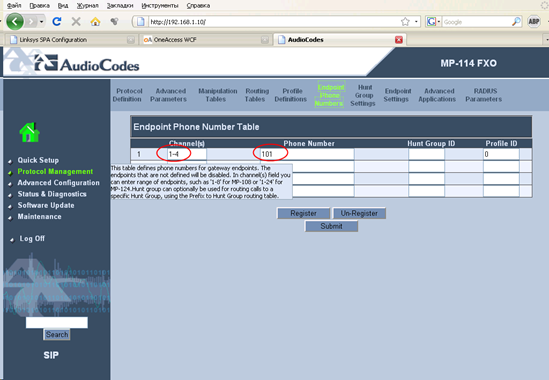Reload the page with the refresh icon
The image size is (549, 380).
tap(57, 22)
